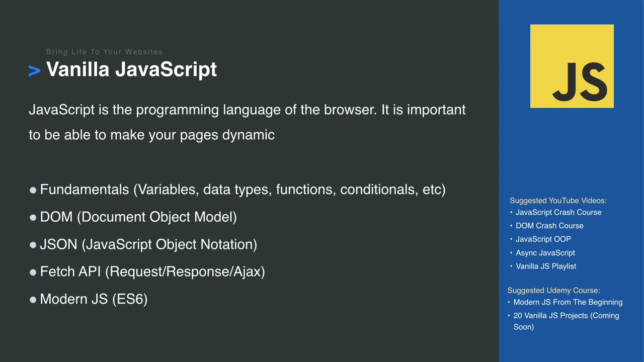
Task: Click the yellow JS logo
Action: (572, 66)
